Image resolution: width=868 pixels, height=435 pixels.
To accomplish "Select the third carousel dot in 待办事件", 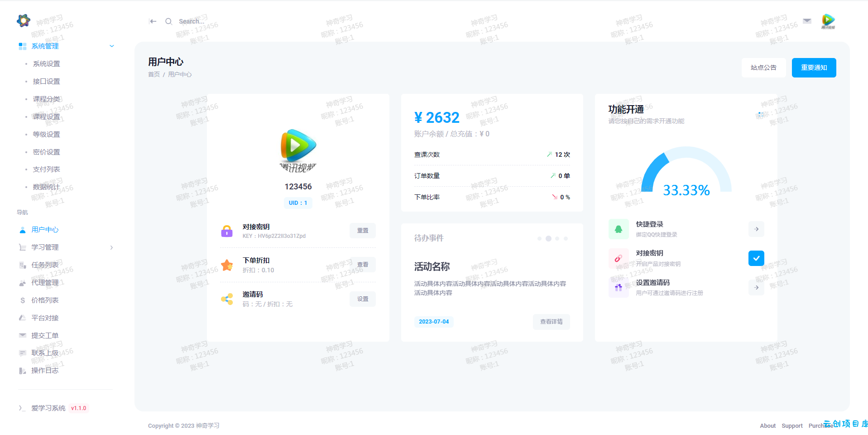I will (557, 238).
